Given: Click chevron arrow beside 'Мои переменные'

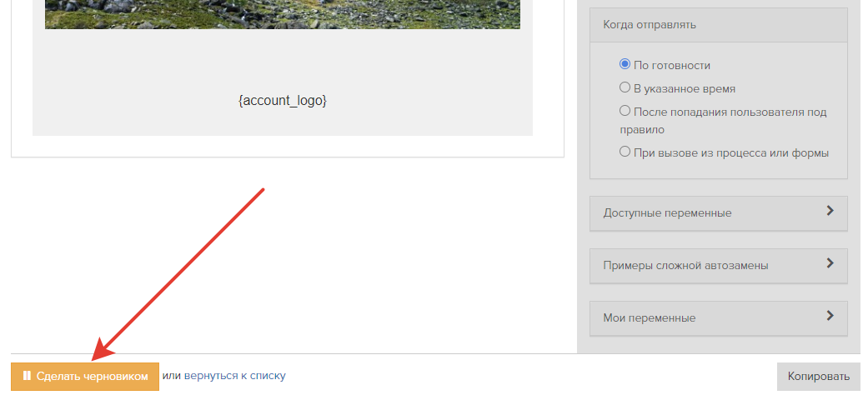Looking at the screenshot, I should click(830, 316).
